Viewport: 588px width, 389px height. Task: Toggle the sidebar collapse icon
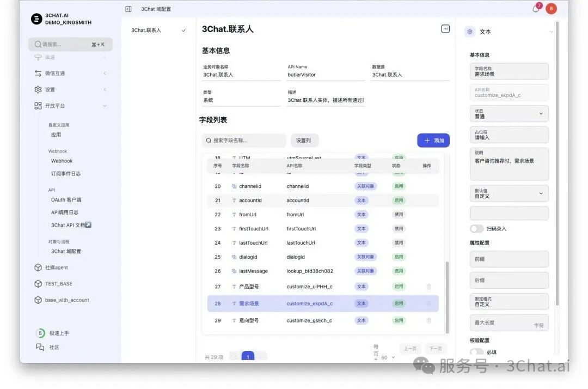(x=128, y=9)
